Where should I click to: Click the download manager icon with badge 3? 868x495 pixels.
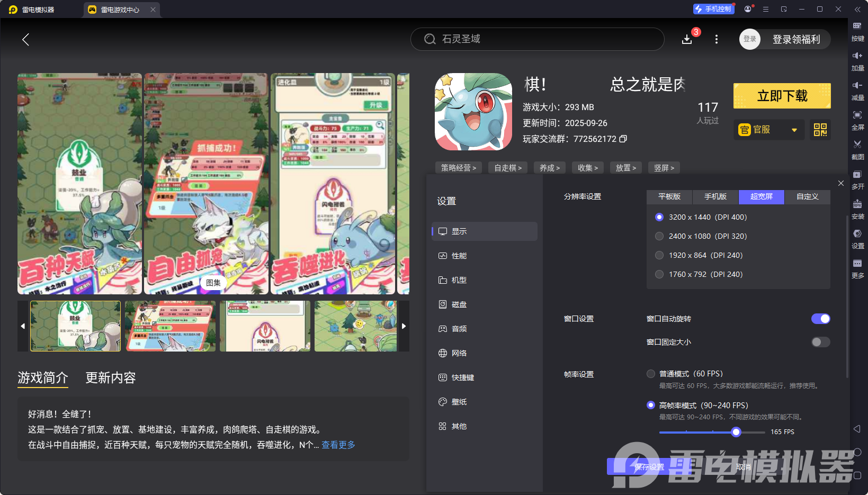pos(687,39)
